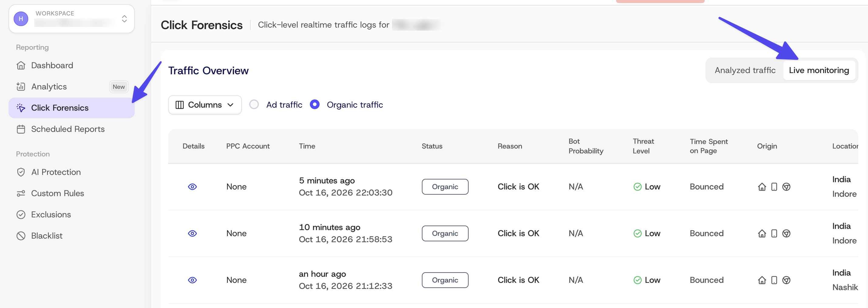Open Dashboard from the sidebar
Screen dimensions: 868x308
pos(71,65)
